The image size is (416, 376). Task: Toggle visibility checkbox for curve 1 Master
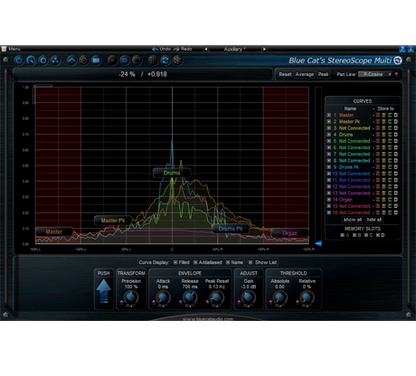[329, 115]
